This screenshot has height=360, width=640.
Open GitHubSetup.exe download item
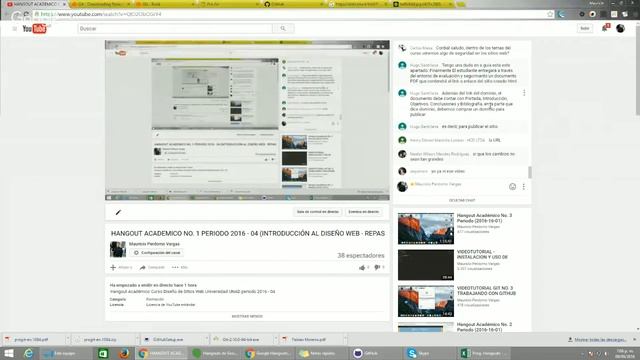coord(168,339)
